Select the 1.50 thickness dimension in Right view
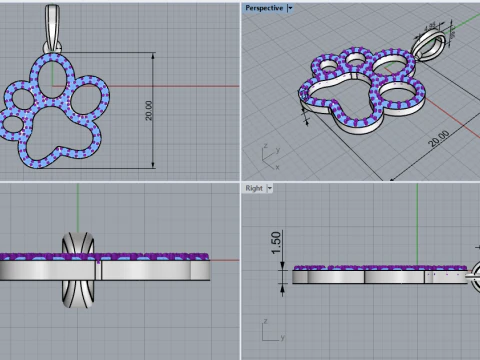Screen dimensions: 480x360 (276, 243)
